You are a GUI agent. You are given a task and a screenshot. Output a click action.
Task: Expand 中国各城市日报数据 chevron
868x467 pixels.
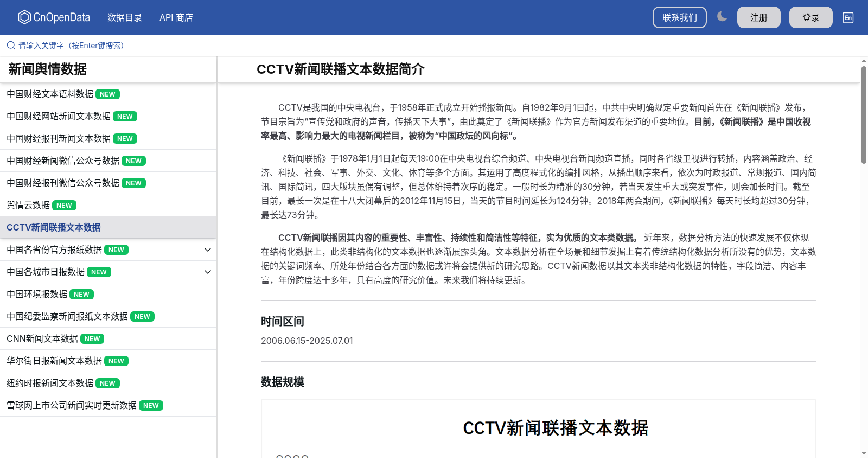207,272
